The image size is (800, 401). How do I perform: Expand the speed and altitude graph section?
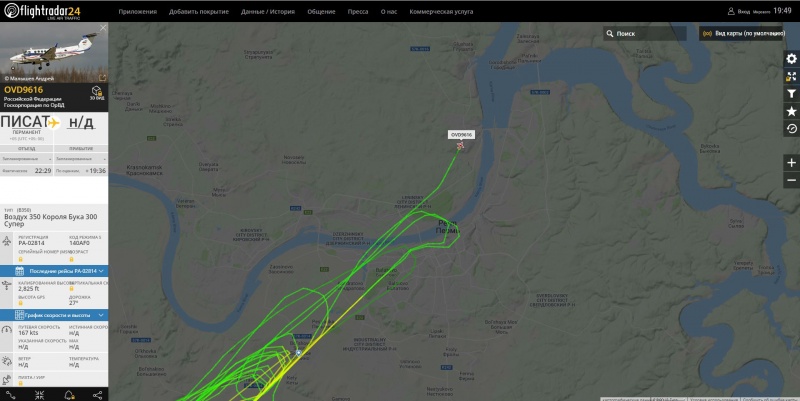click(54, 315)
